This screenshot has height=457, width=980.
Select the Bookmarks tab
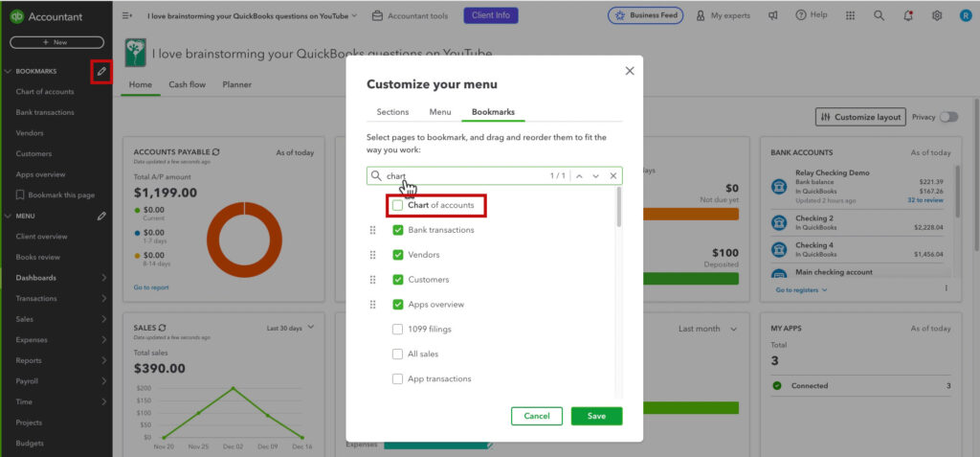[493, 112]
